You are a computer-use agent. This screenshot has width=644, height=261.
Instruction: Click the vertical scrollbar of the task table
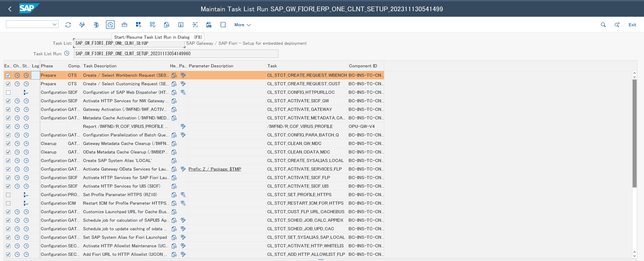click(634, 133)
